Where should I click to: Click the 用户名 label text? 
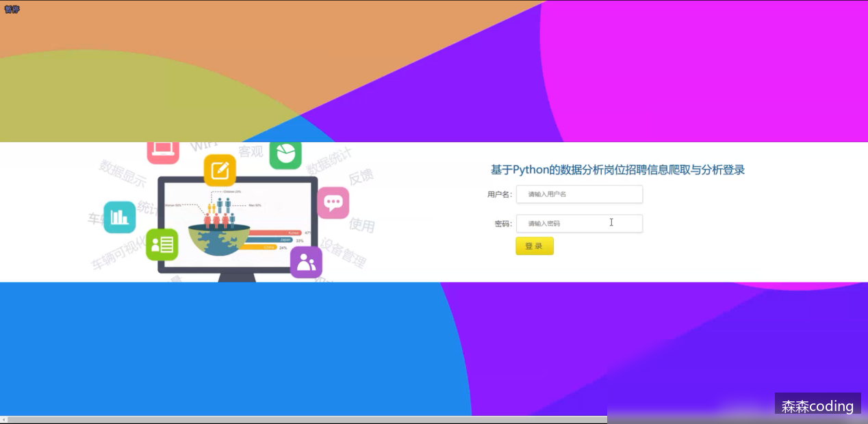(499, 194)
